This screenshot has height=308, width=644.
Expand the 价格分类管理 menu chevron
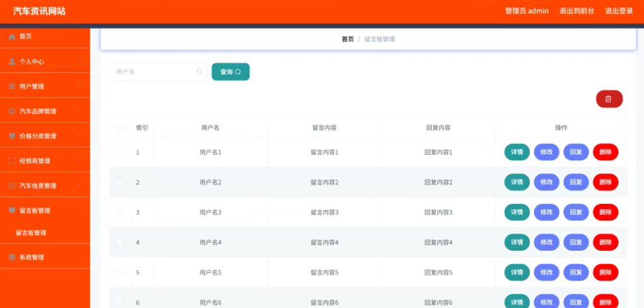pyautogui.click(x=79, y=135)
